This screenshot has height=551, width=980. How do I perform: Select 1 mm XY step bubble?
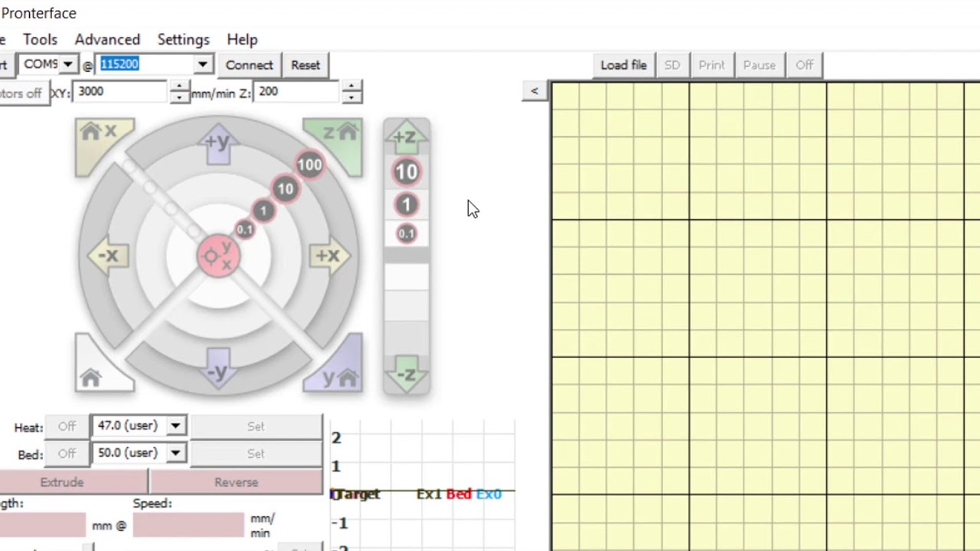263,211
